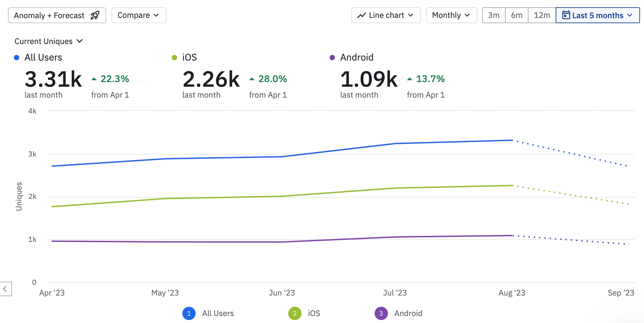Click the Anomaly + Forecast button
Viewport: 644px width, 323px height.
57,15
